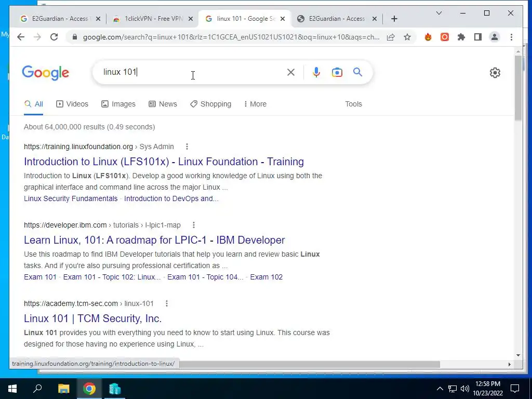Click the horizontal scrollbar thumb
The height and width of the screenshot is (399, 532).
310,364
